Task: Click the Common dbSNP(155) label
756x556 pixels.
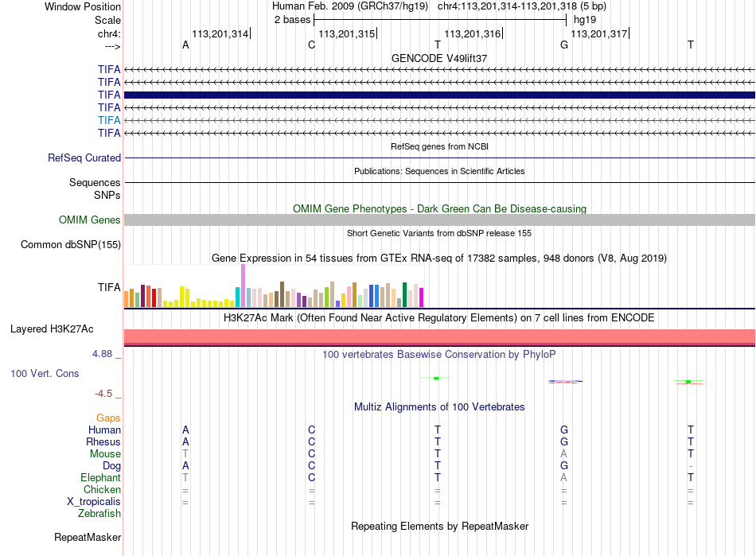Action: coord(70,244)
